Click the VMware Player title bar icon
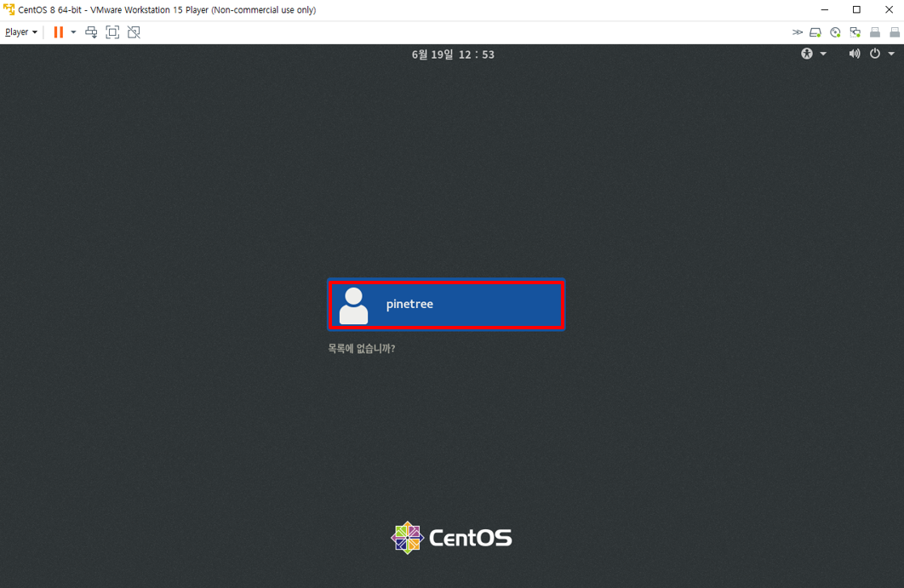Viewport: 904px width, 588px height. click(9, 10)
